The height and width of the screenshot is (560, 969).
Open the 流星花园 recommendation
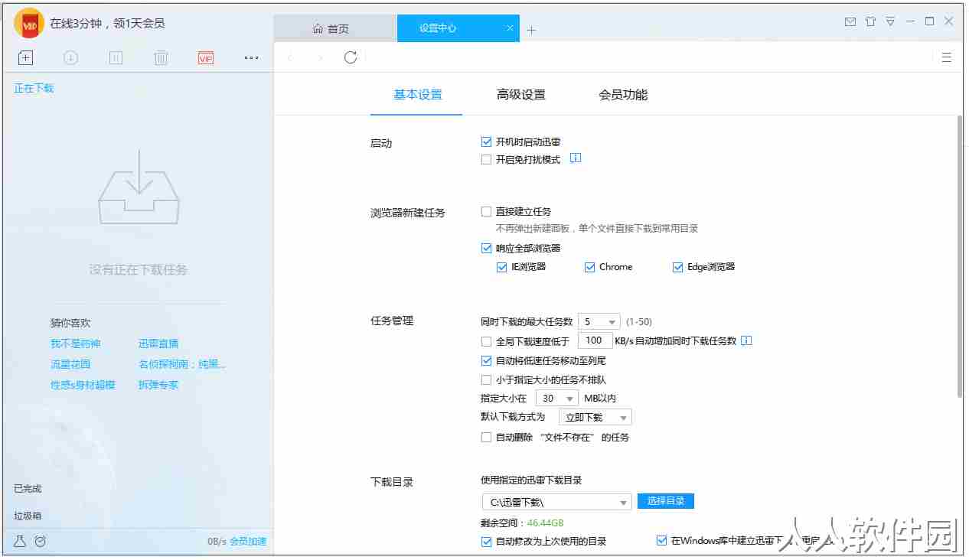(x=70, y=364)
